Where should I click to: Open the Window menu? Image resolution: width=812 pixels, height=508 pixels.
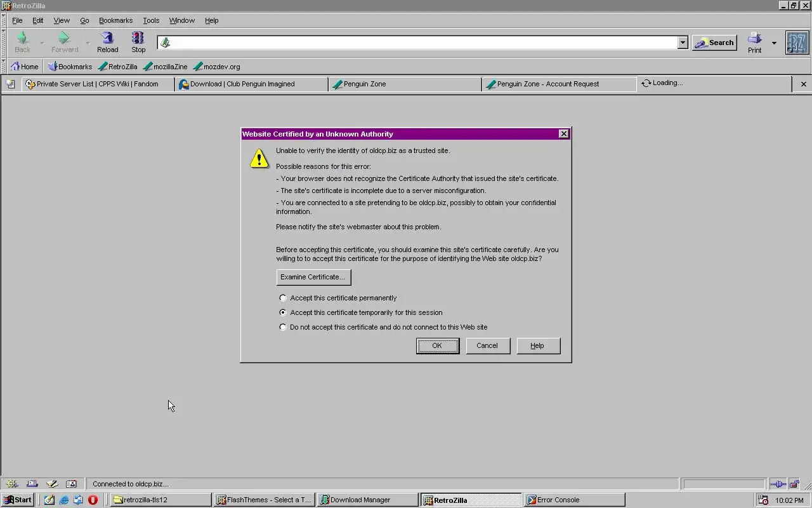click(181, 20)
